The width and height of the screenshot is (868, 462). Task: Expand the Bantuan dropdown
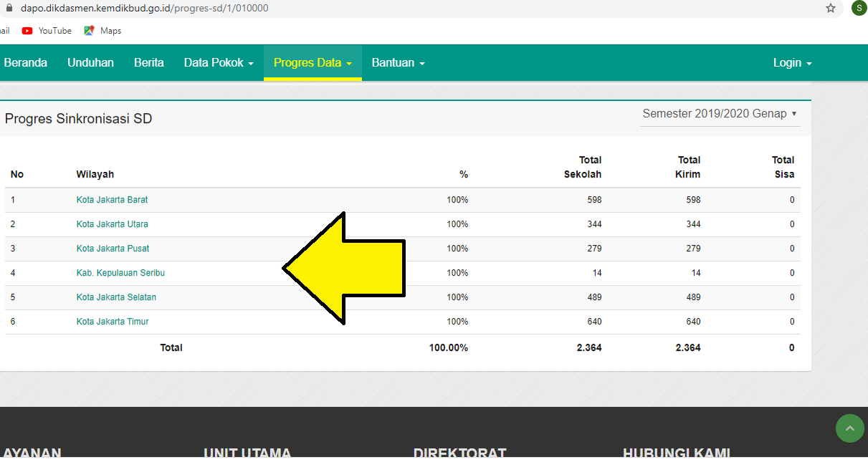[398, 63]
